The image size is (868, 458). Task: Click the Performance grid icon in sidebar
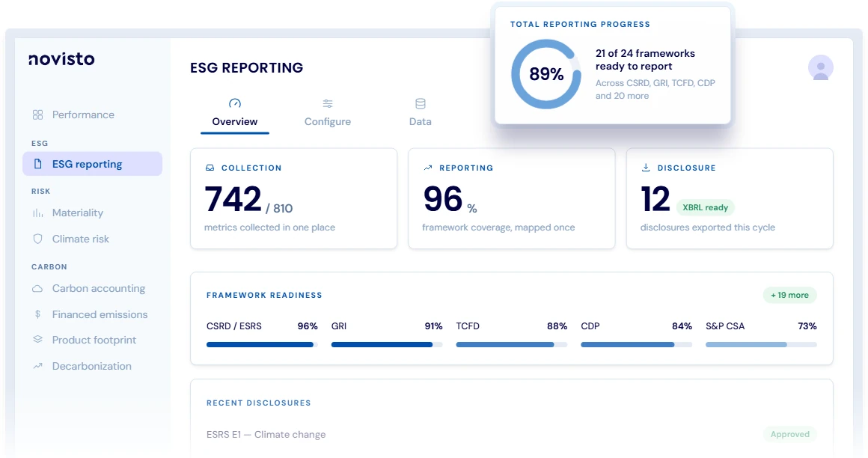point(37,114)
